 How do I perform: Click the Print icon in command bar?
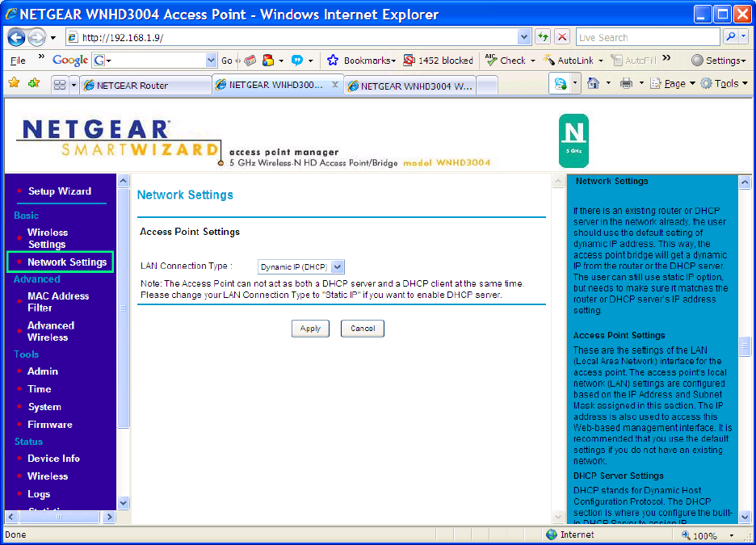(x=626, y=83)
